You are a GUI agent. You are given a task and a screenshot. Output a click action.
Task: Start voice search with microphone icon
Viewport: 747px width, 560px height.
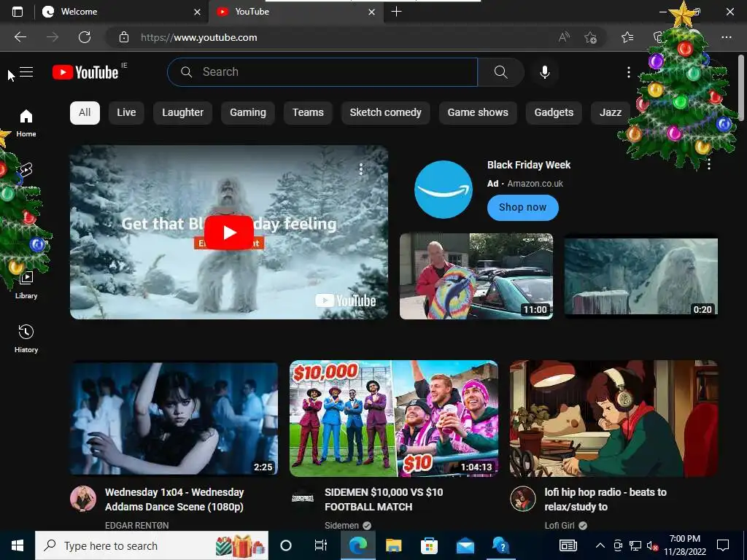coord(544,72)
